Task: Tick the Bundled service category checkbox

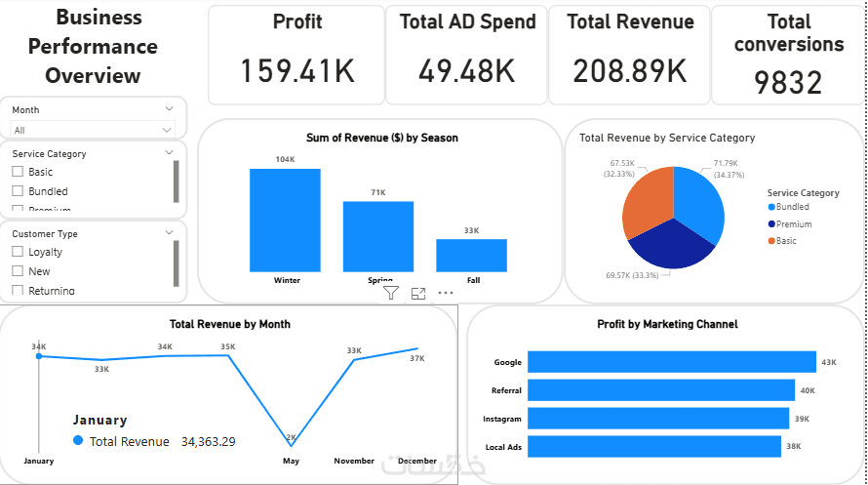Action: click(18, 191)
